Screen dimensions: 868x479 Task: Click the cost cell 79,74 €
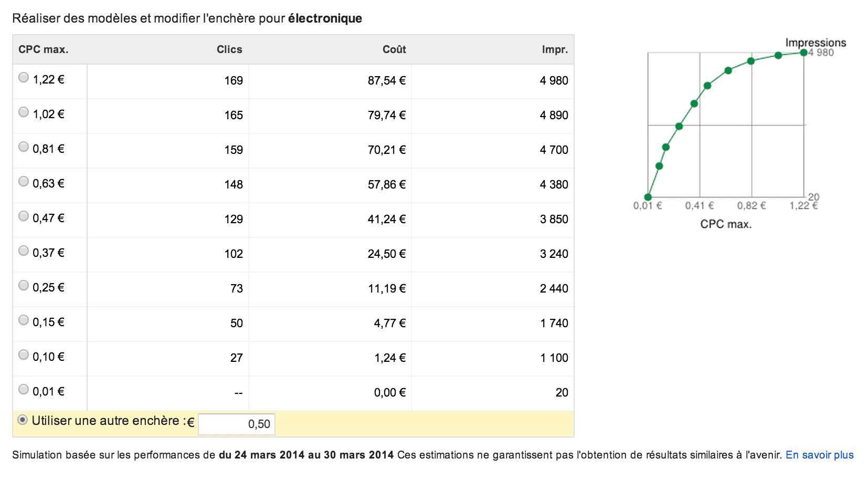[387, 116]
